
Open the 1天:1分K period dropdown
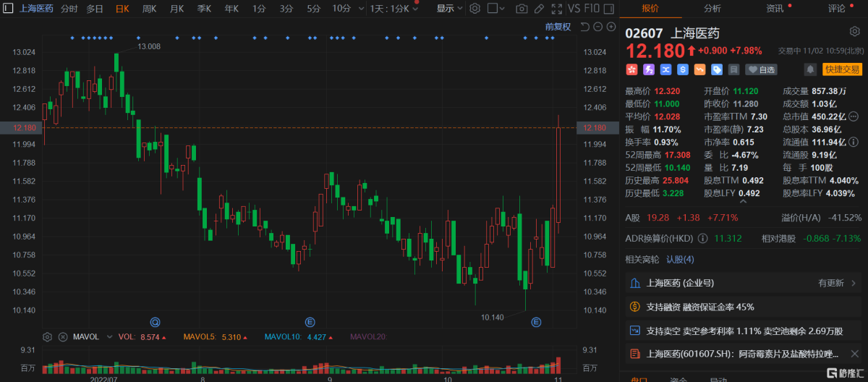(394, 9)
